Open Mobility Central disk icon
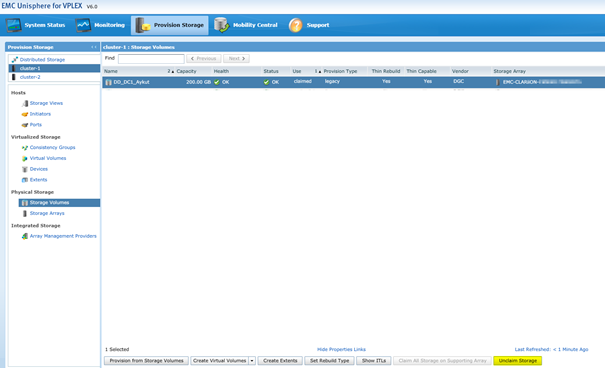 [221, 25]
